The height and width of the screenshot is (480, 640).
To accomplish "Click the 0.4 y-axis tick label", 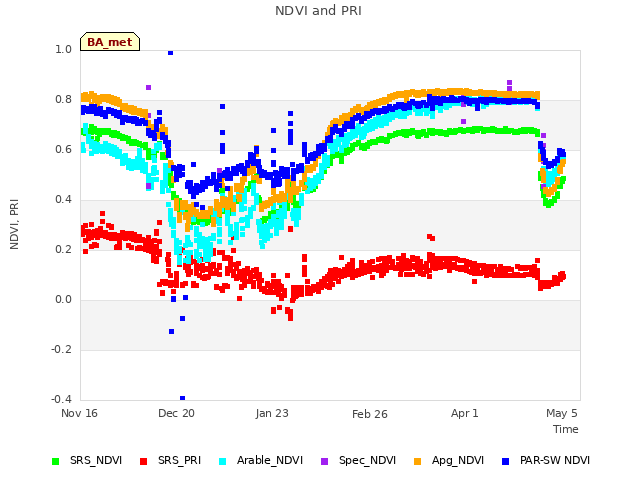I will pos(63,200).
